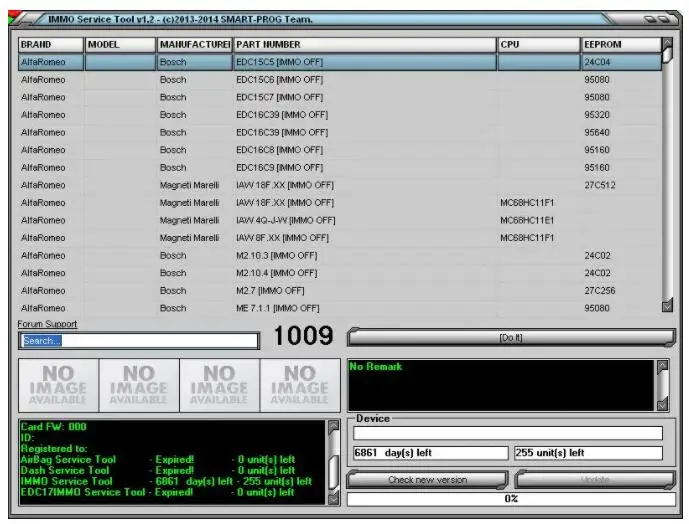Click the EDC17IMMO Service Tool line
The image size is (689, 524).
[158, 492]
